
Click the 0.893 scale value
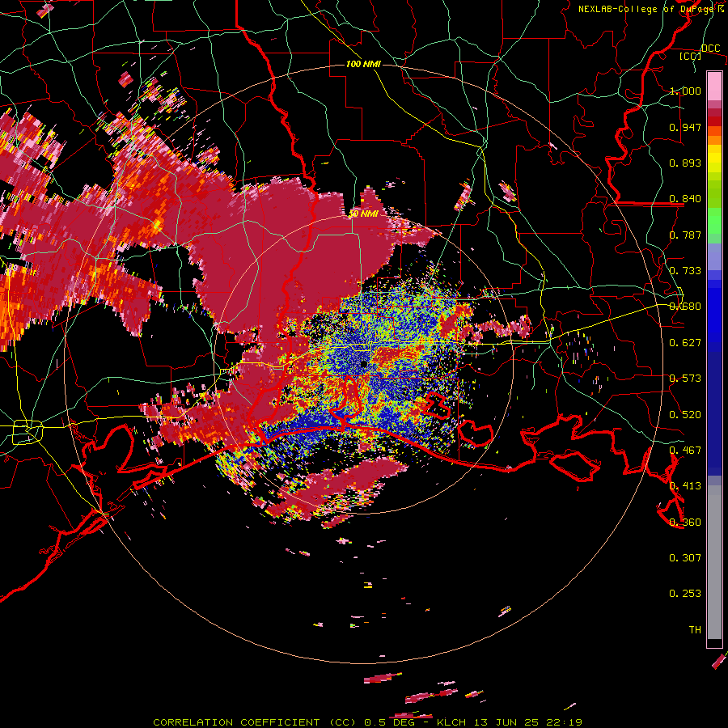pyautogui.click(x=685, y=163)
